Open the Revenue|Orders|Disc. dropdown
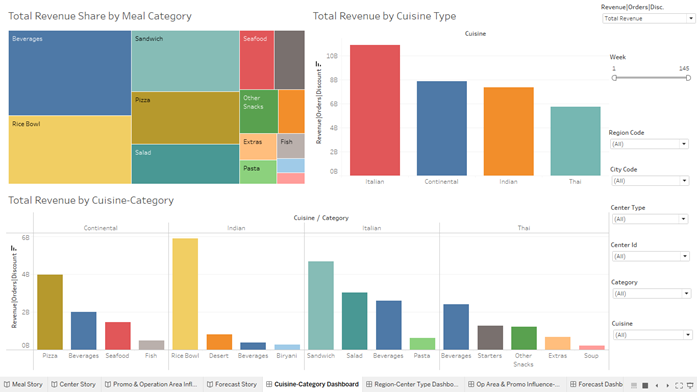 649,18
